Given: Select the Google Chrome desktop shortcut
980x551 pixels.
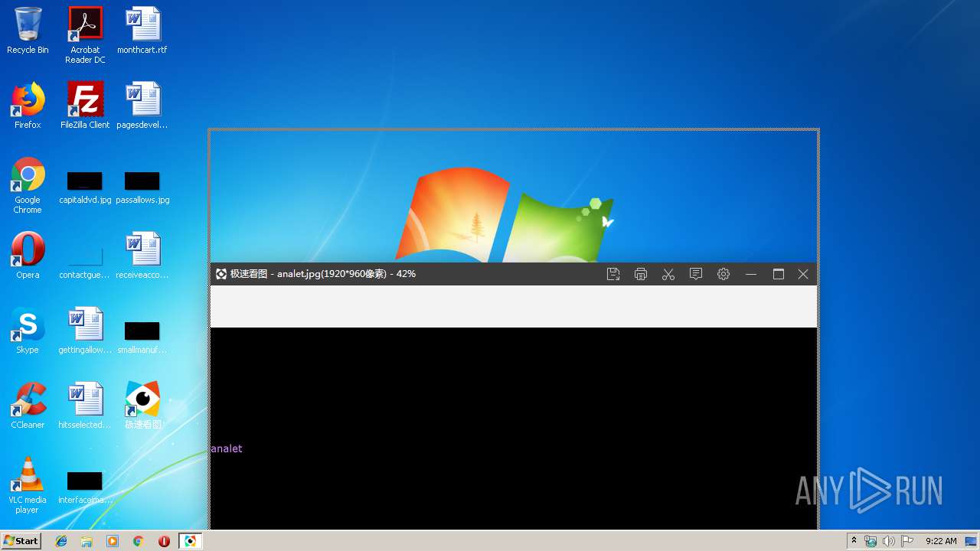Looking at the screenshot, I should [28, 185].
